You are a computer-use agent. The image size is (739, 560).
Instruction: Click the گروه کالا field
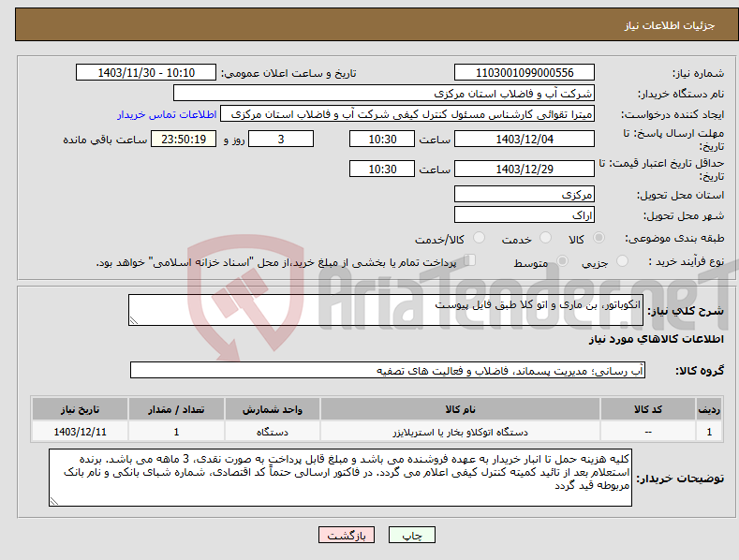coord(388,371)
